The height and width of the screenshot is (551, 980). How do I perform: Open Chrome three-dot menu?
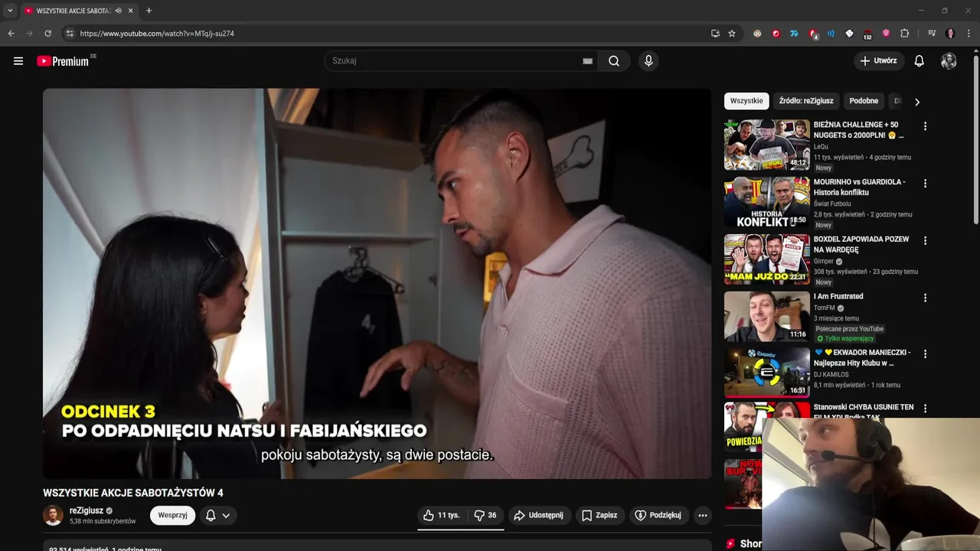969,34
